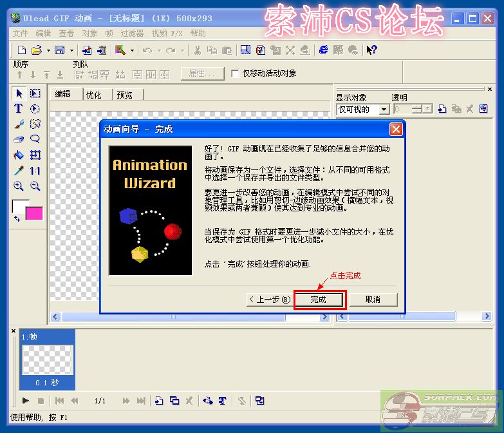Click the Cut scissors icon
This screenshot has width=504, height=433.
(x=198, y=50)
